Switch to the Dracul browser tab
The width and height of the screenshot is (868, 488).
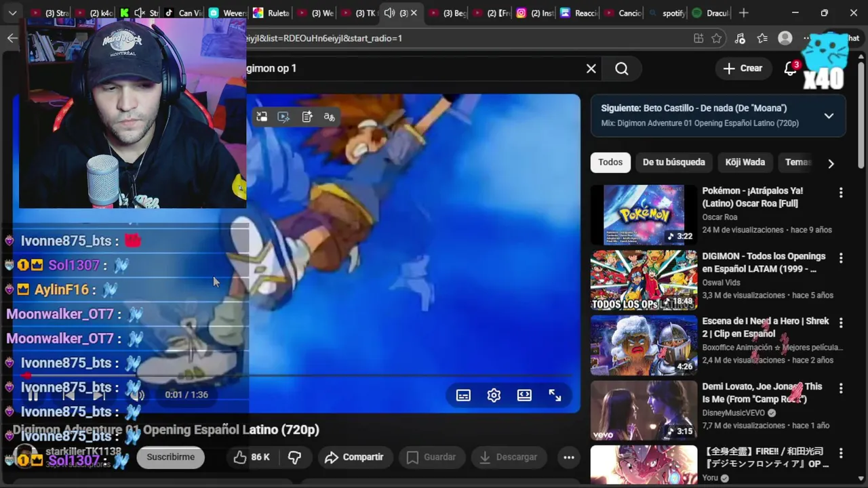point(709,13)
